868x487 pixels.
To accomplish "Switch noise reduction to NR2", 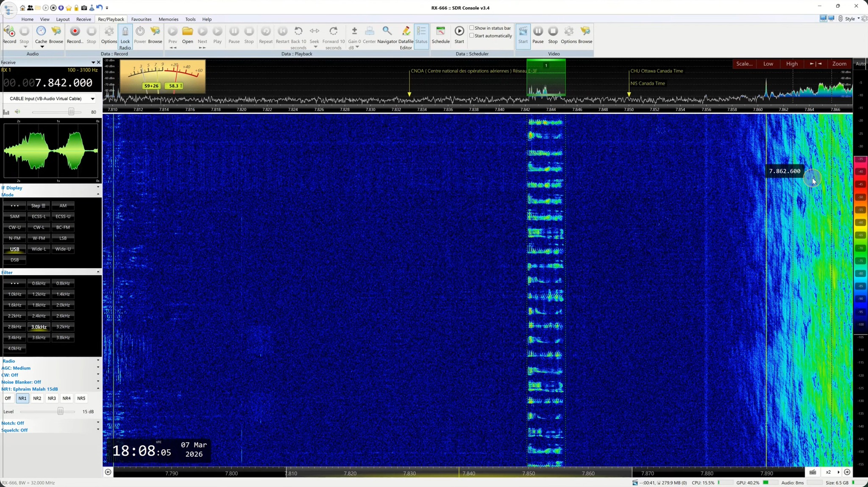I will pos(37,398).
